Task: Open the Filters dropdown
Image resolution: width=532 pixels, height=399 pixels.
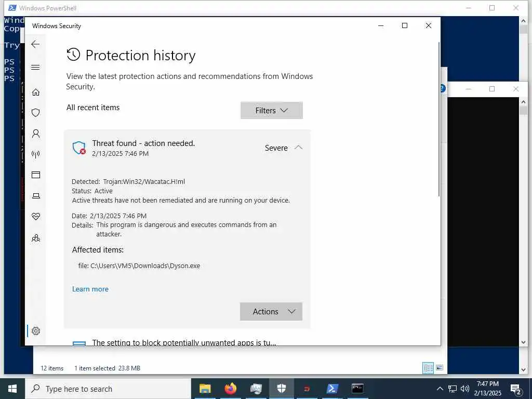Action: point(271,110)
